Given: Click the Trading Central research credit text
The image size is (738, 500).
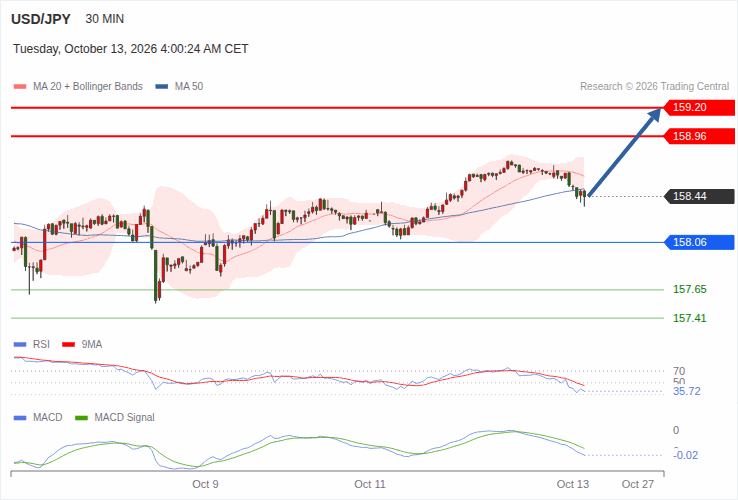Looking at the screenshot, I should click(654, 87).
